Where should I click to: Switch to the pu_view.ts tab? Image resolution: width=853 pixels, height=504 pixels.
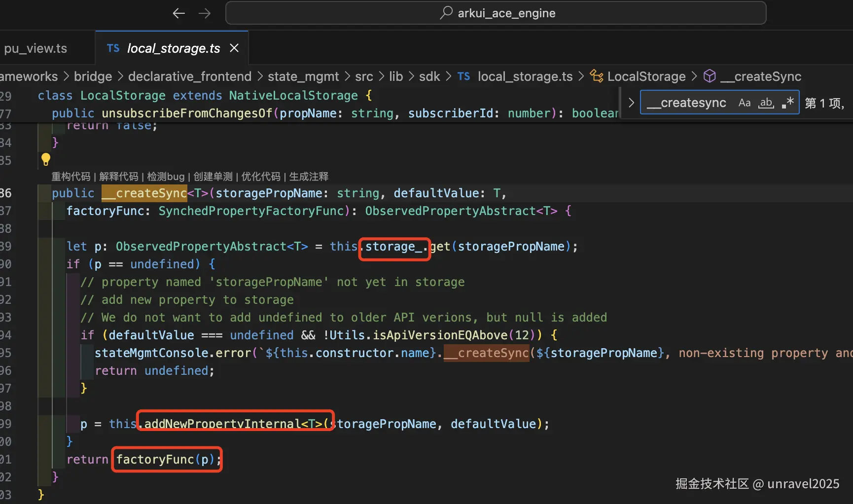pos(36,48)
